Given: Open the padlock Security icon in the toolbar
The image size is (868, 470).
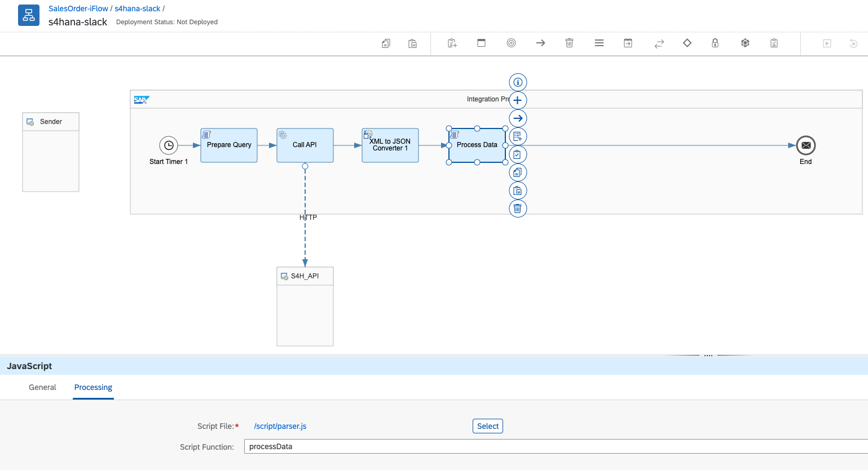Looking at the screenshot, I should coord(715,43).
